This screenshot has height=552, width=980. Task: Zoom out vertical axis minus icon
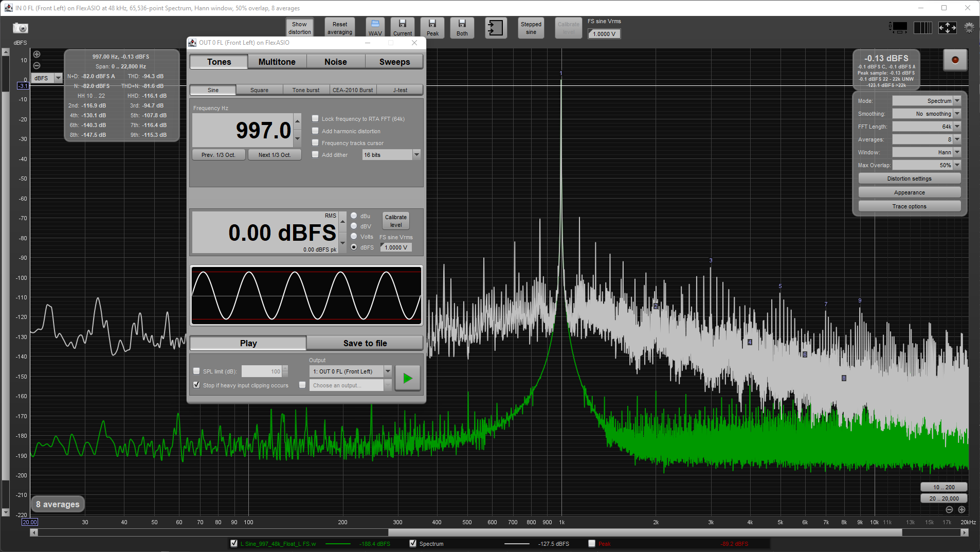pos(37,65)
